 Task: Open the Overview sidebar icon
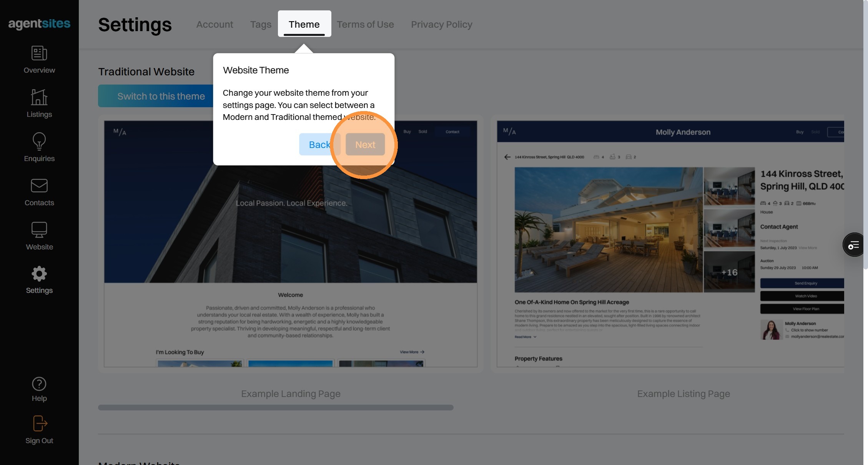(39, 53)
